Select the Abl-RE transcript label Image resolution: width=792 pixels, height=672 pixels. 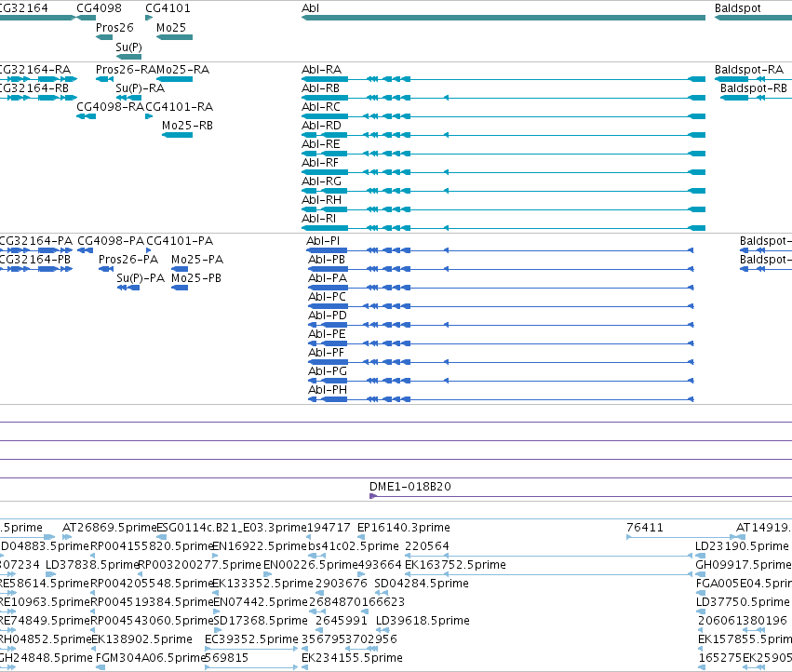point(320,144)
